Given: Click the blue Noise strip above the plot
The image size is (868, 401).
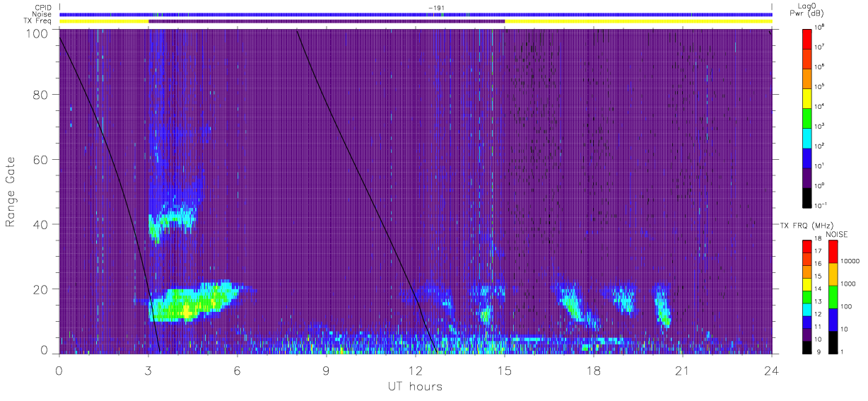Looking at the screenshot, I should (x=416, y=14).
